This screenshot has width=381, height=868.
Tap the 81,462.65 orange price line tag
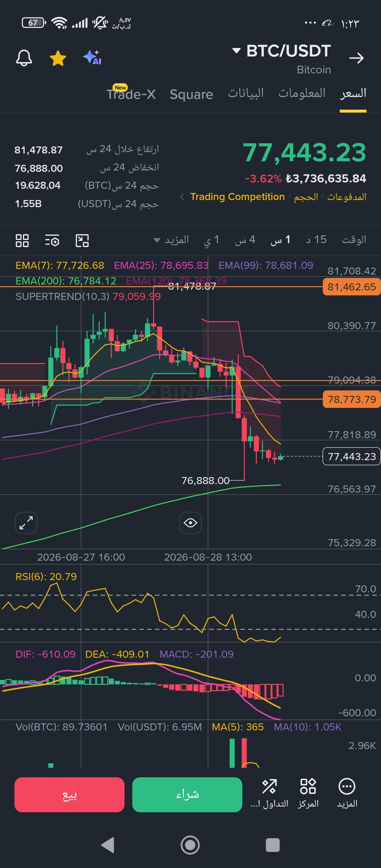(x=352, y=287)
